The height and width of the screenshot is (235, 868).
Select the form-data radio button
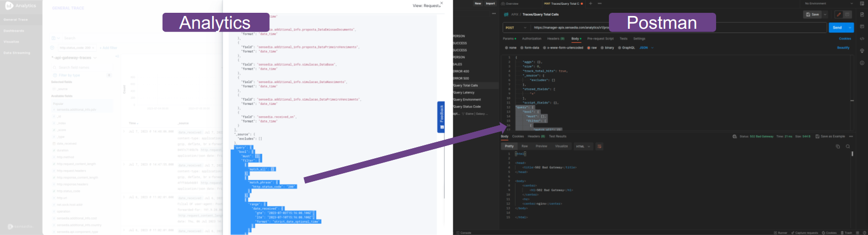[x=522, y=47]
